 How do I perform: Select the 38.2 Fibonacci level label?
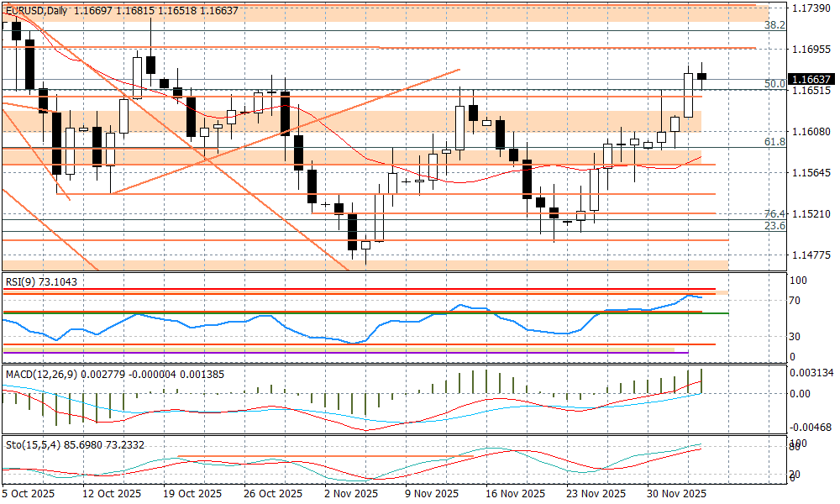pyautogui.click(x=774, y=25)
